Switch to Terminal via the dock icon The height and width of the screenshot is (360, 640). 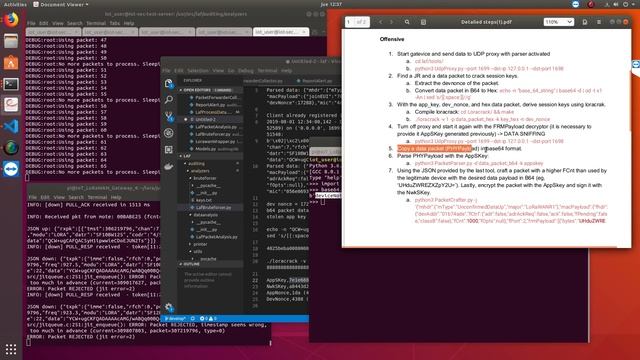pos(11,84)
